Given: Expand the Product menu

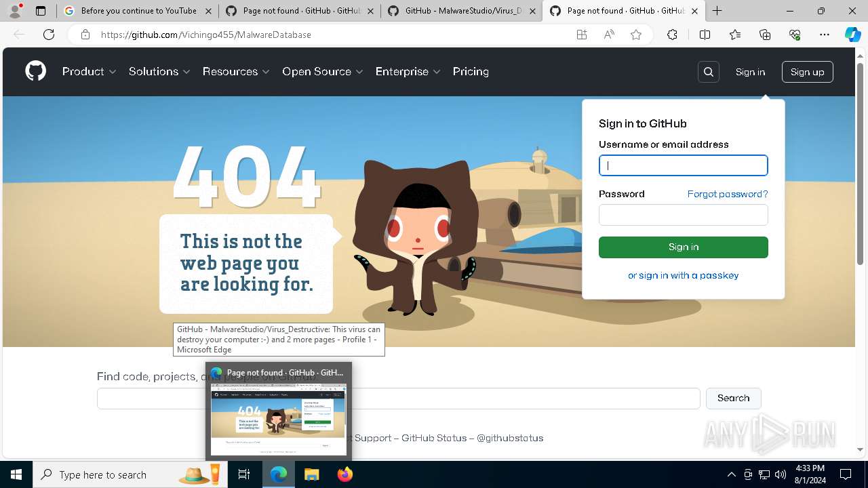Looking at the screenshot, I should (90, 72).
